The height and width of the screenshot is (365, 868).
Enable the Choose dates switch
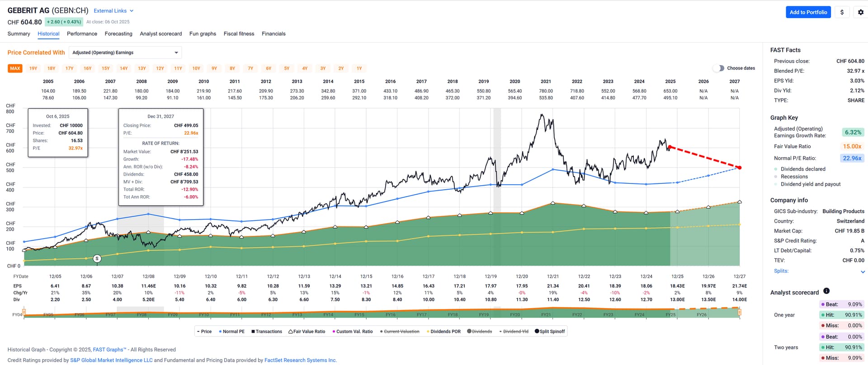click(x=718, y=68)
